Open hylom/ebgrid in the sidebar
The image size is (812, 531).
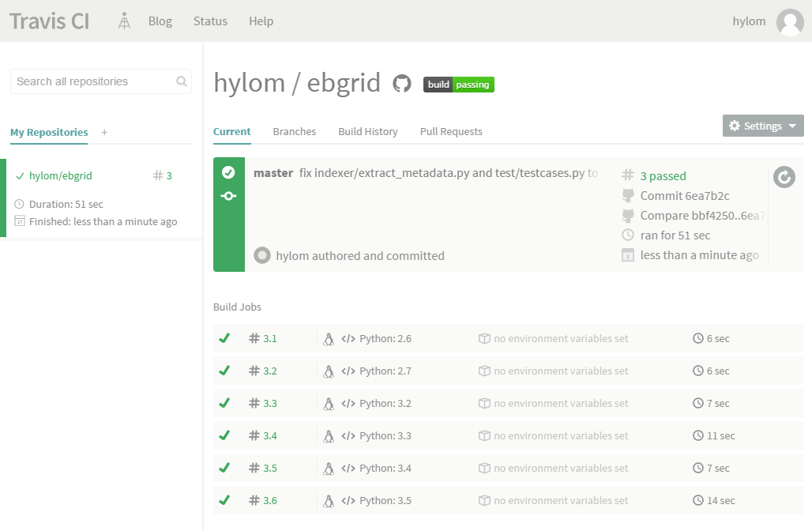[x=61, y=175]
